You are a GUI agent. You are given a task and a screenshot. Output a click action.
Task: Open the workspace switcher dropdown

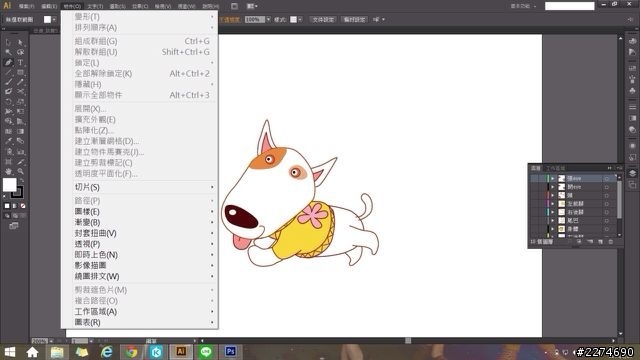523,6
